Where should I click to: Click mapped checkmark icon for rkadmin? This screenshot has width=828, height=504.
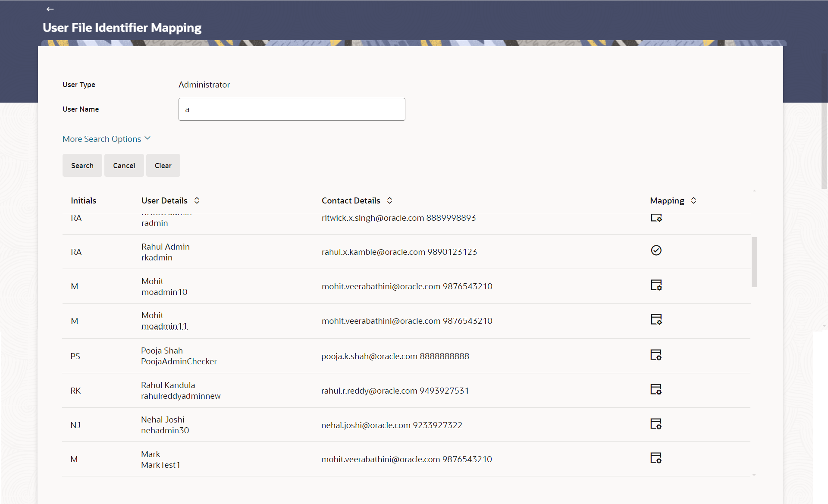point(656,250)
